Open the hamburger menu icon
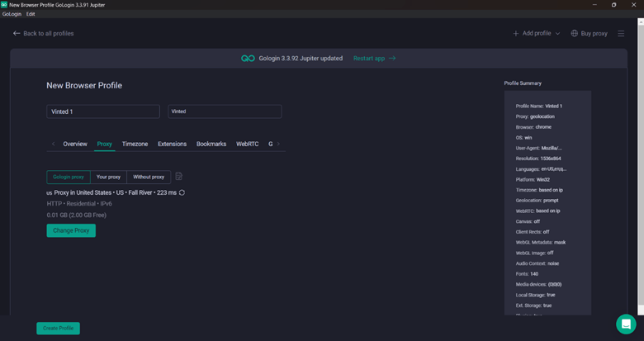 [x=621, y=33]
